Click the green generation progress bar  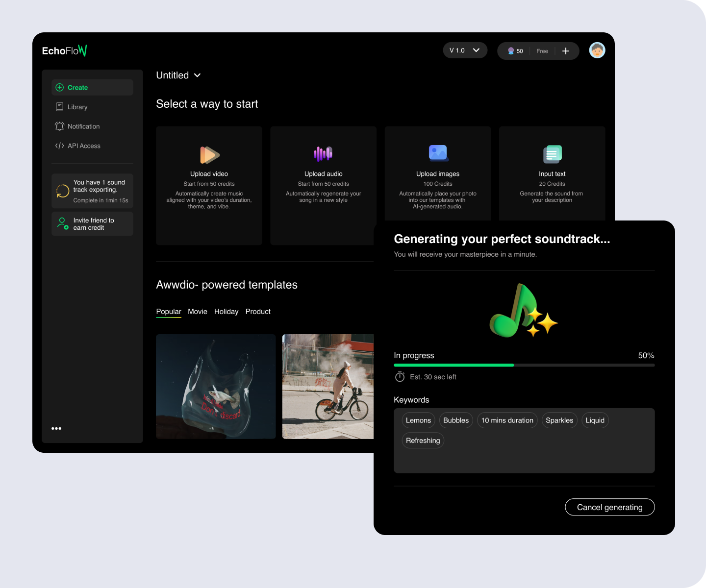click(x=454, y=365)
